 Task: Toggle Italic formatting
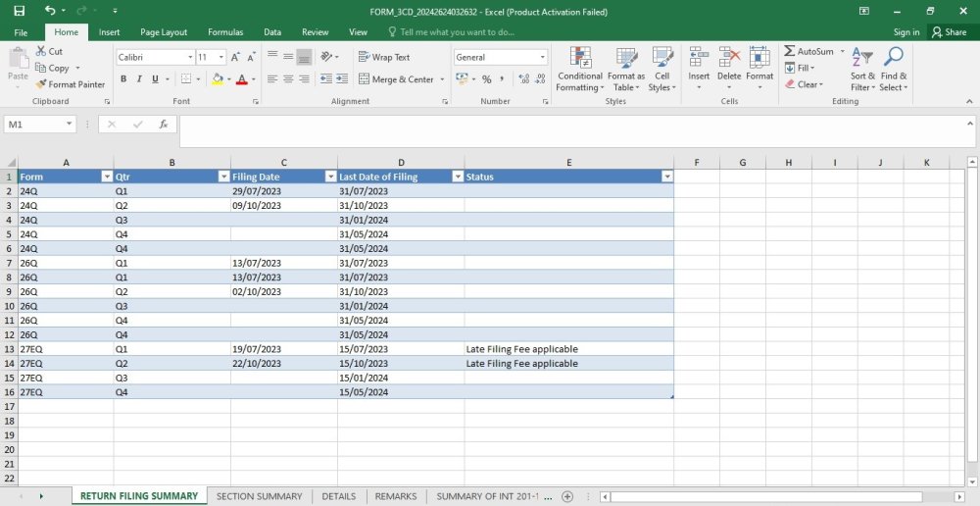point(139,79)
